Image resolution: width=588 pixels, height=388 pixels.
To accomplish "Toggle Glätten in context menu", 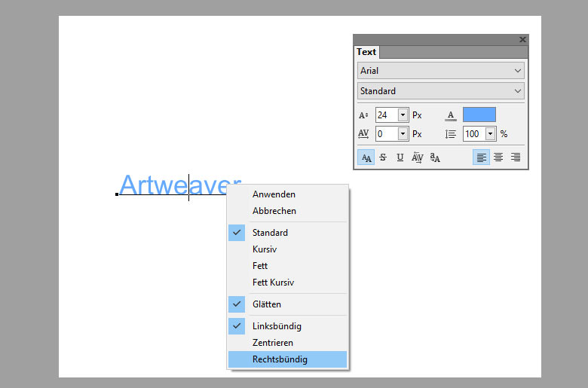I will [x=288, y=304].
